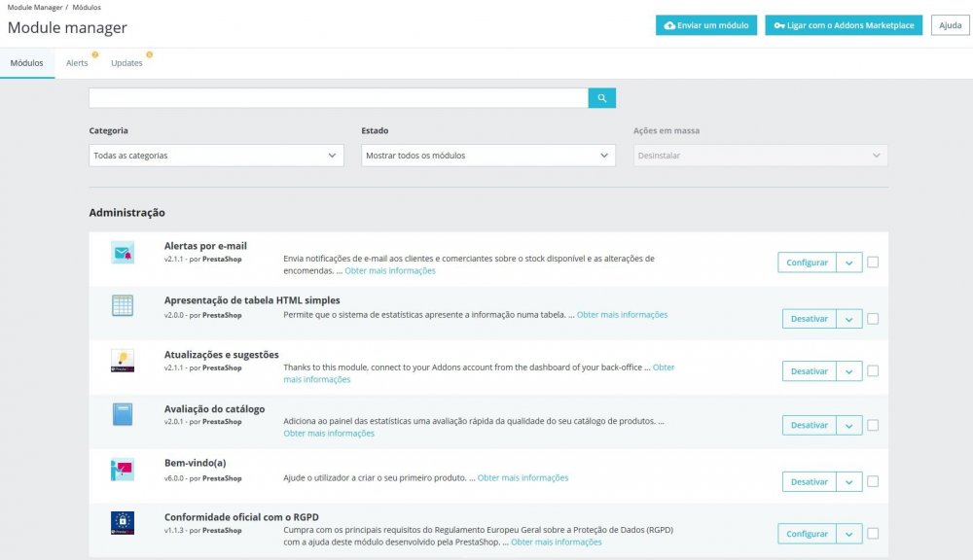Configurar the RGPD compliance module

807,534
